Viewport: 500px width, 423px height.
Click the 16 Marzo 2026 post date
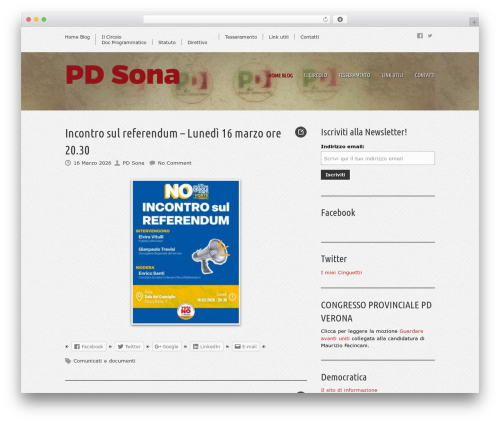(x=92, y=163)
